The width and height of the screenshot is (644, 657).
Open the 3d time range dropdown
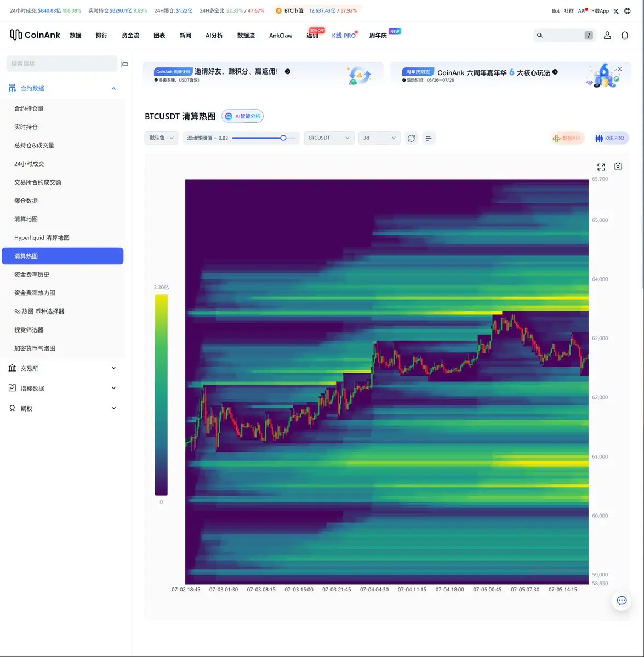(379, 138)
